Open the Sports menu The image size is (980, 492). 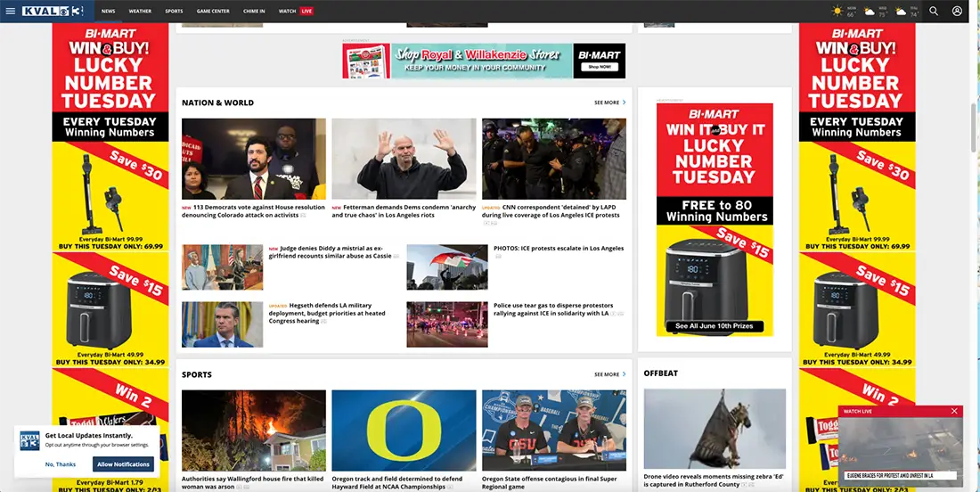click(x=174, y=12)
